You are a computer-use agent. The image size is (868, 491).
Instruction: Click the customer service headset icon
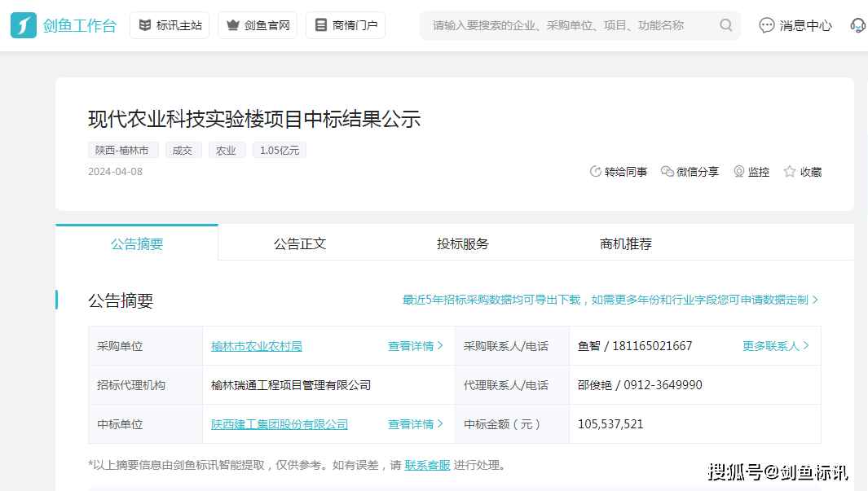pyautogui.click(x=858, y=25)
